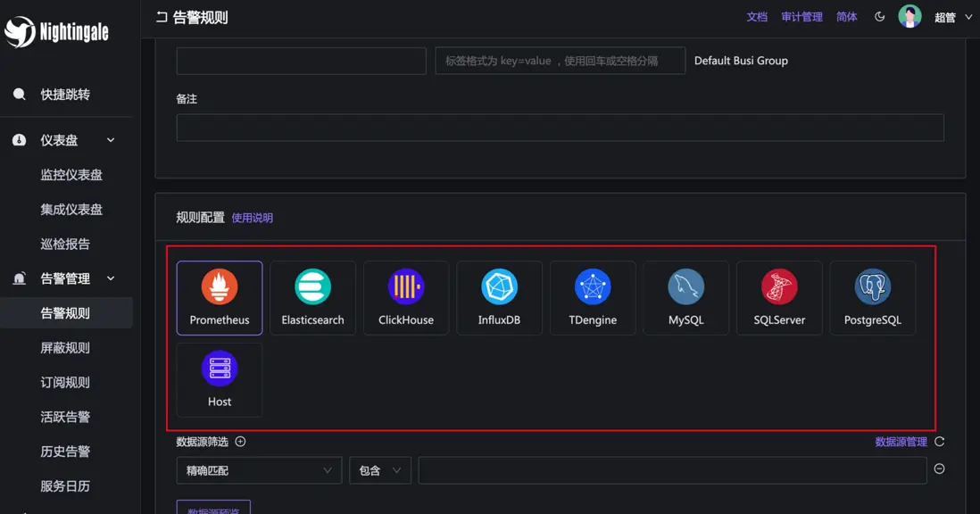Click the plus icon beside 数据源筛选
Screen dimensions: 980x514
[x=240, y=442]
